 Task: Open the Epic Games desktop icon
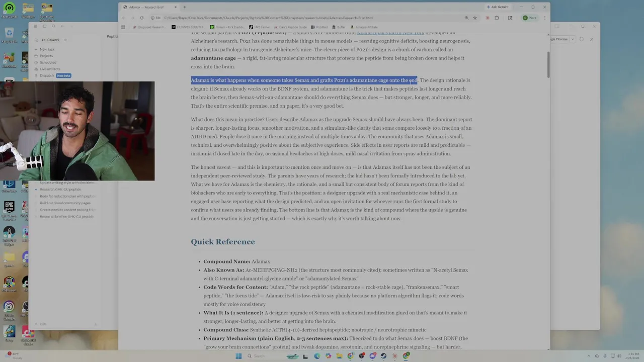coord(9,210)
